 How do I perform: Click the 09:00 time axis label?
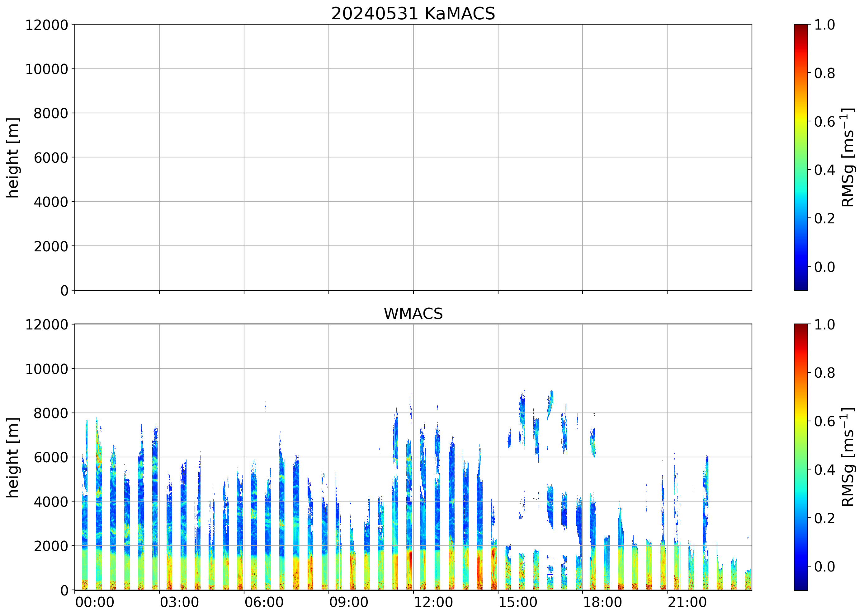pyautogui.click(x=348, y=602)
